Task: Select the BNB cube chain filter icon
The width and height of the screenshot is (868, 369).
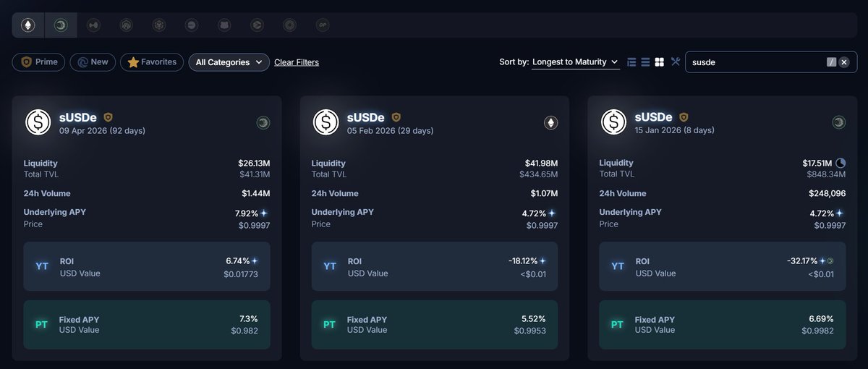Action: point(158,25)
